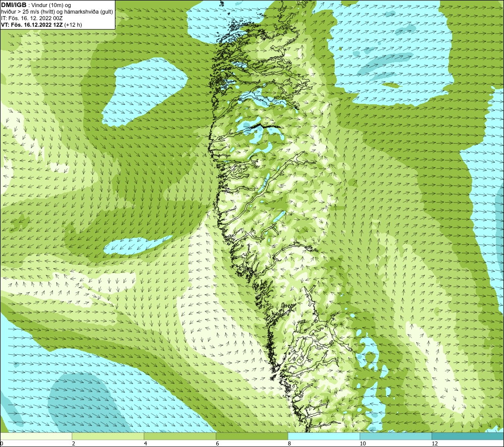Select the palest 0–2 m/s color swatch
Image resolution: width=504 pixels, height=447 pixels.
36,436
